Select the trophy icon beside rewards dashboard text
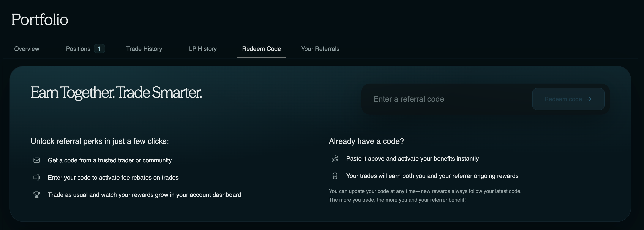The height and width of the screenshot is (230, 644). point(37,195)
